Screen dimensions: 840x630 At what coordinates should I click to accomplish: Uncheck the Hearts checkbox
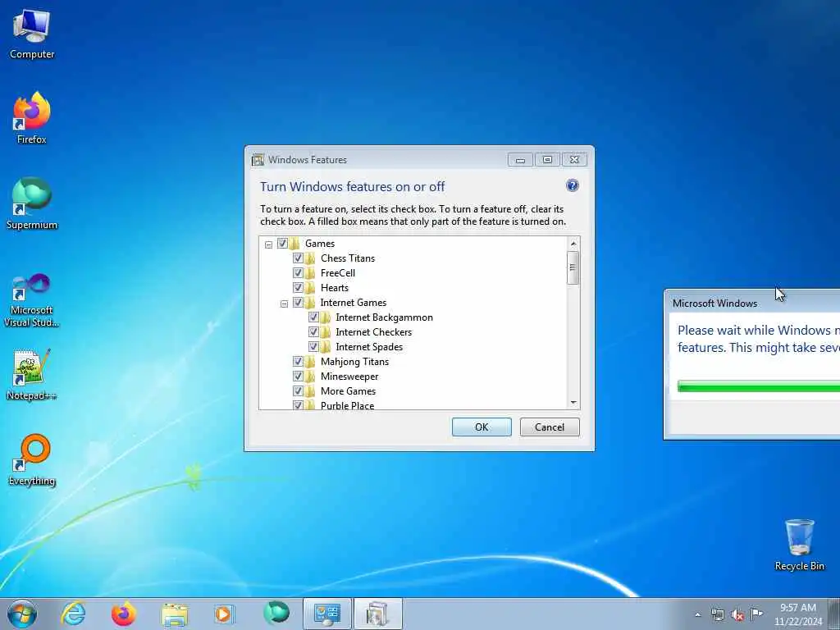(x=298, y=288)
